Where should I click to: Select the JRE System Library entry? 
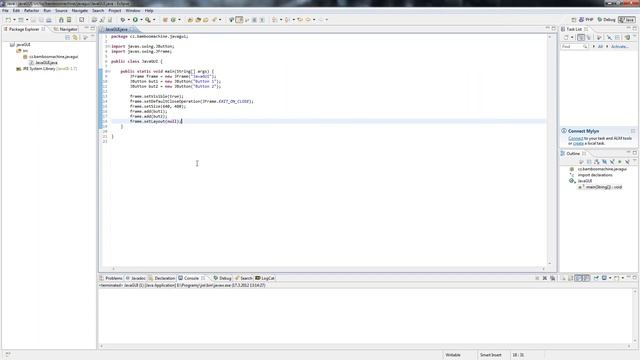[47, 69]
